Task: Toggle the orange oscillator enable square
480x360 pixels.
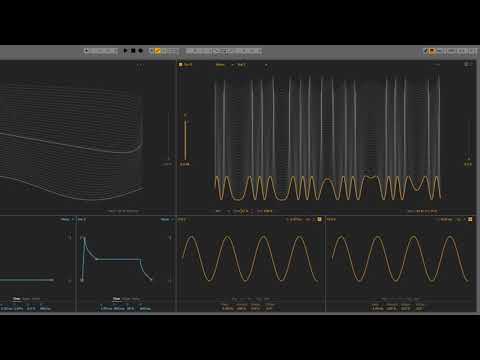Action: pyautogui.click(x=181, y=64)
